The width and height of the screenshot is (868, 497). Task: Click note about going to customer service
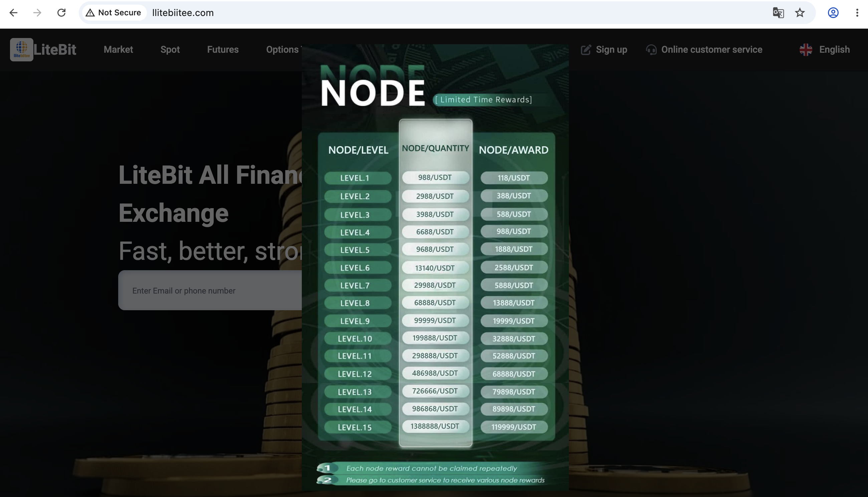445,480
